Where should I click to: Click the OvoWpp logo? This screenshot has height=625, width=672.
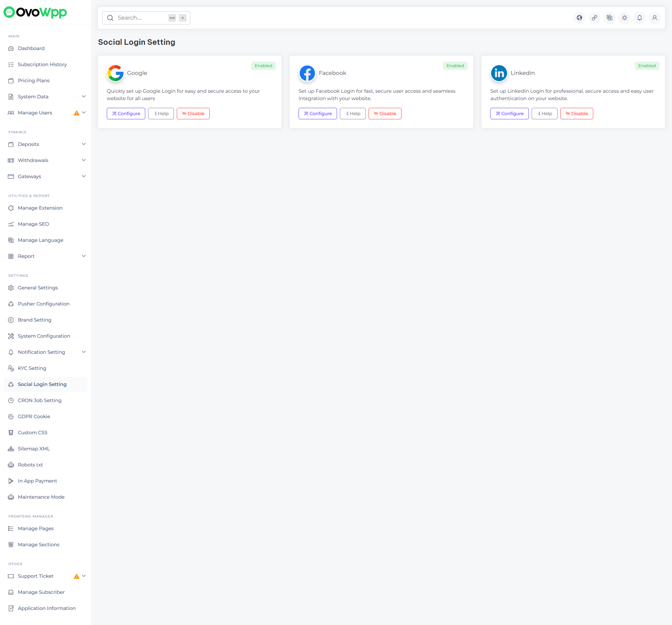click(x=35, y=12)
